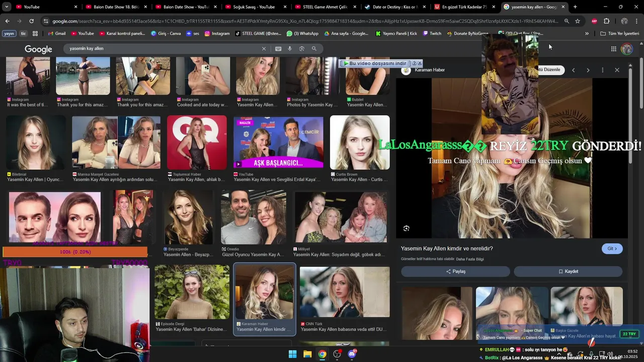This screenshot has width=644, height=362.
Task: Clear the Google search query
Action: coord(264,49)
